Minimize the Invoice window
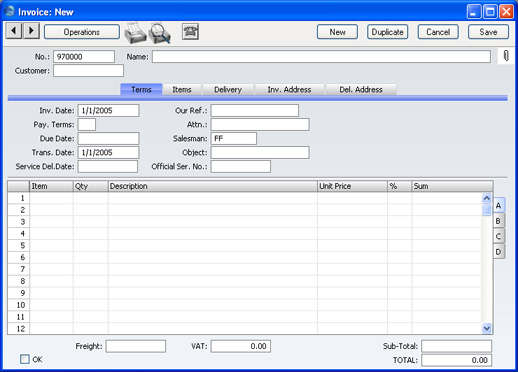 tap(474, 12)
